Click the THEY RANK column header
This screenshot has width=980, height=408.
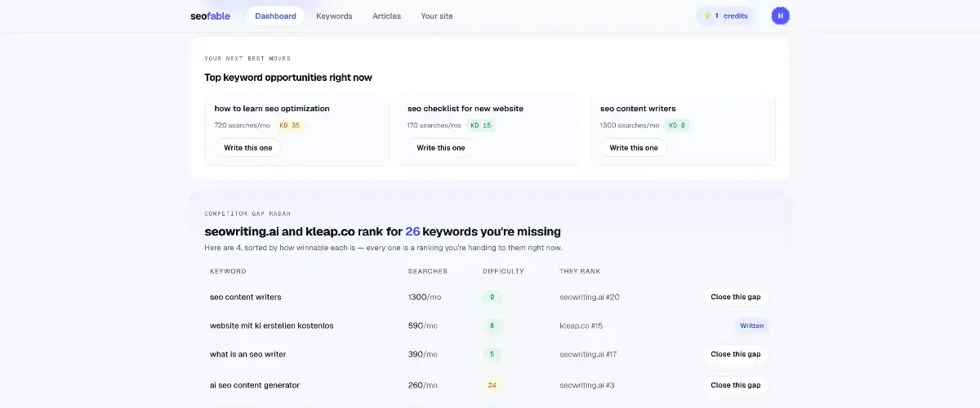580,271
